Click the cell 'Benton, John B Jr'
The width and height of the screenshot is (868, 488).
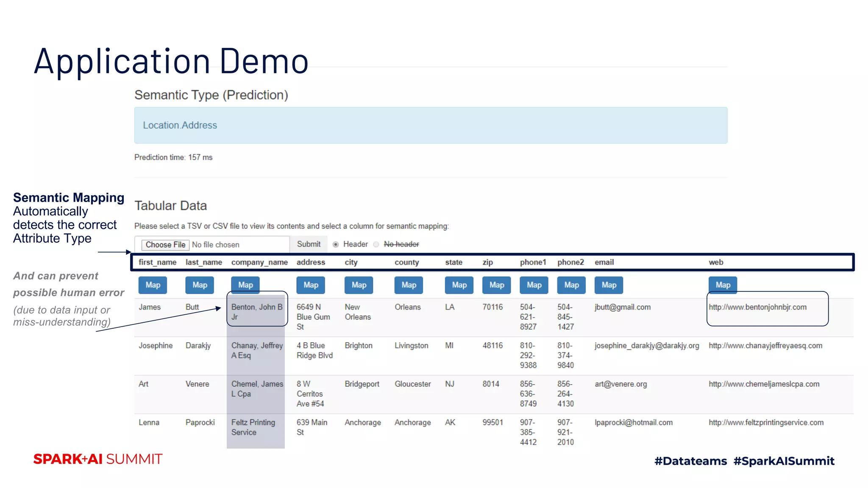click(257, 312)
